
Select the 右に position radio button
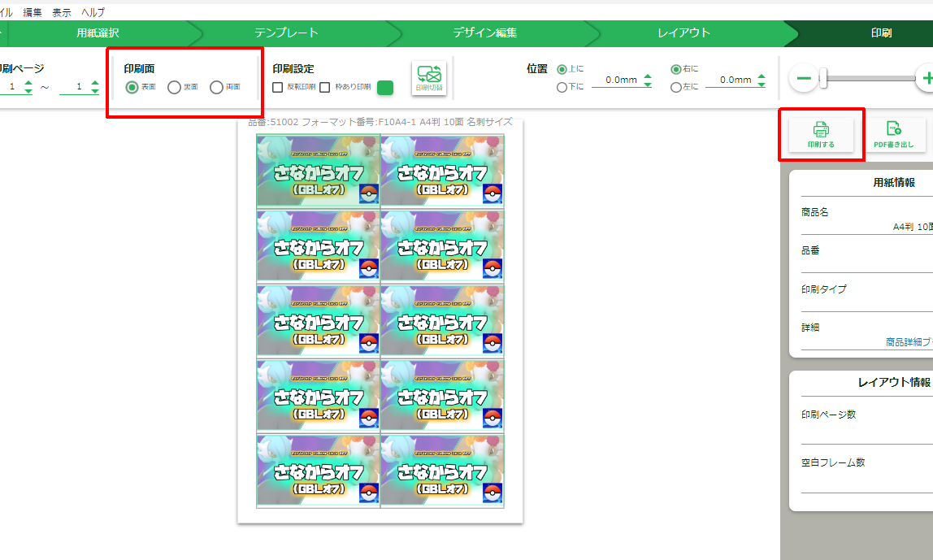675,69
